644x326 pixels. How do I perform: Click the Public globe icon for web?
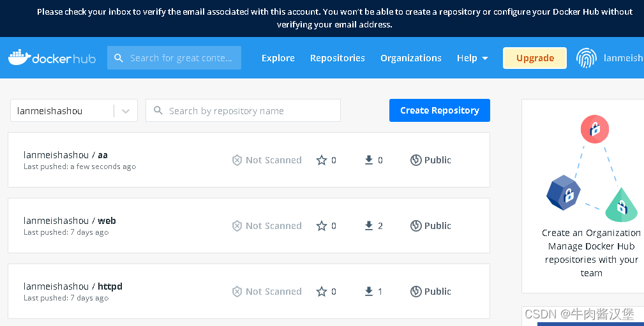(x=416, y=226)
